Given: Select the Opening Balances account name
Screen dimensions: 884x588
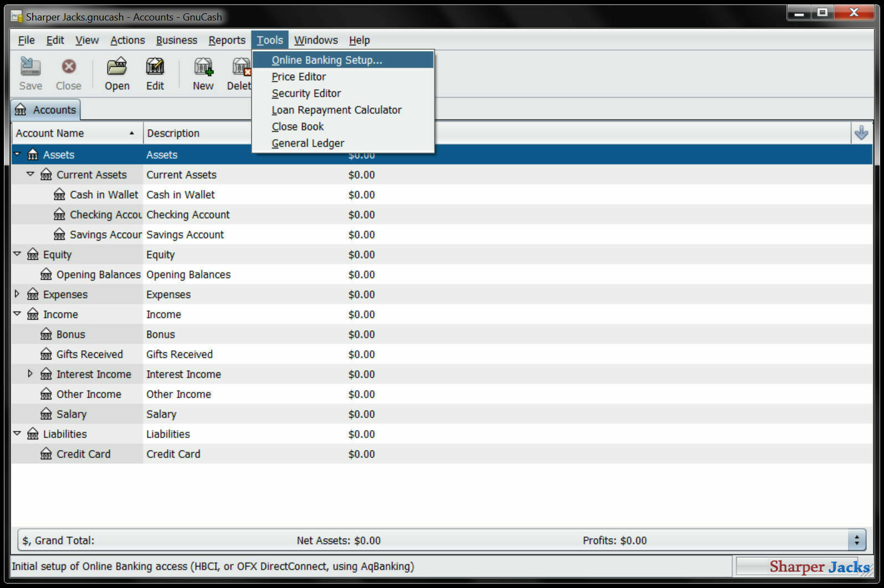Looking at the screenshot, I should click(99, 274).
